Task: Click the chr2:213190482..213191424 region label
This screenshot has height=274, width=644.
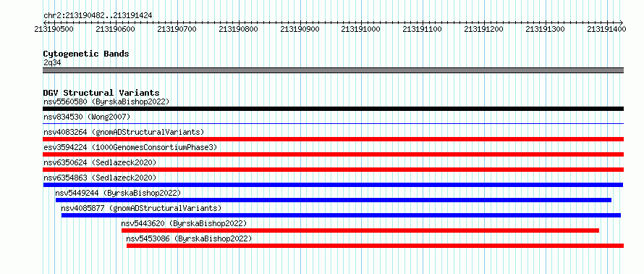Action: [98, 15]
